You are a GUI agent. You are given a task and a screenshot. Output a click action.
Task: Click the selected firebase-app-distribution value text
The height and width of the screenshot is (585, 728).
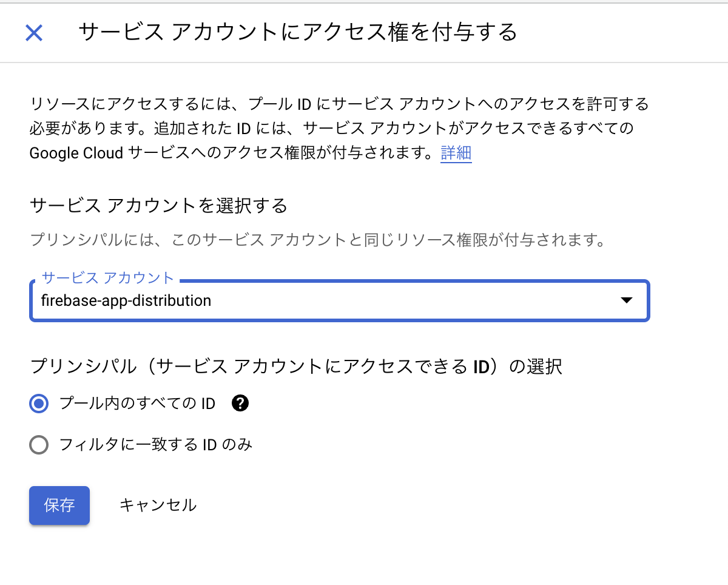pyautogui.click(x=126, y=300)
